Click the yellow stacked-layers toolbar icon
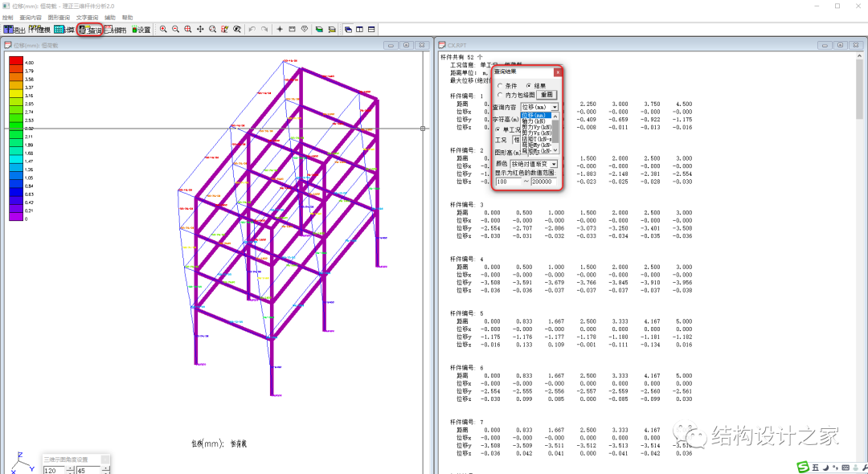Screen dimensions: 868x474 pos(332,29)
